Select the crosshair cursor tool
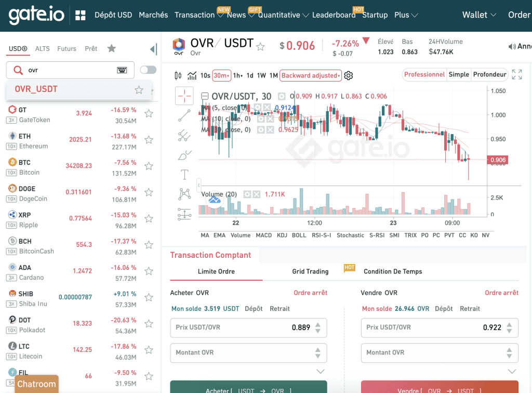This screenshot has height=393, width=532. coord(184,96)
